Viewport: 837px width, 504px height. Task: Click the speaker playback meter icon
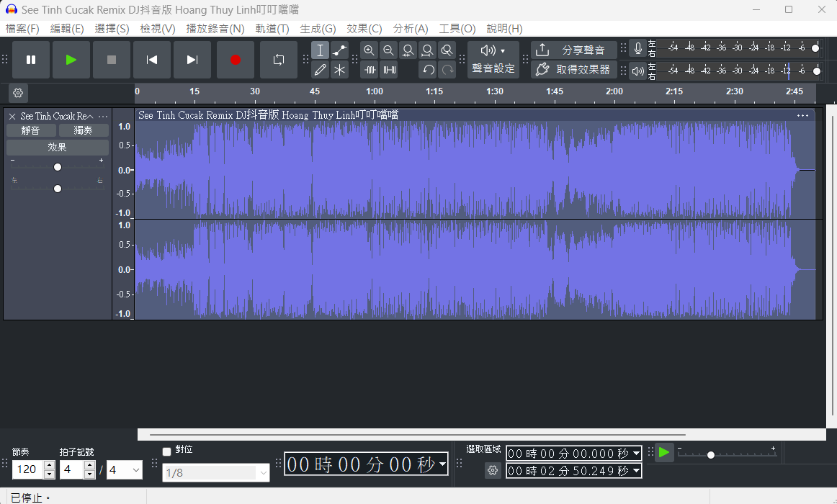637,71
